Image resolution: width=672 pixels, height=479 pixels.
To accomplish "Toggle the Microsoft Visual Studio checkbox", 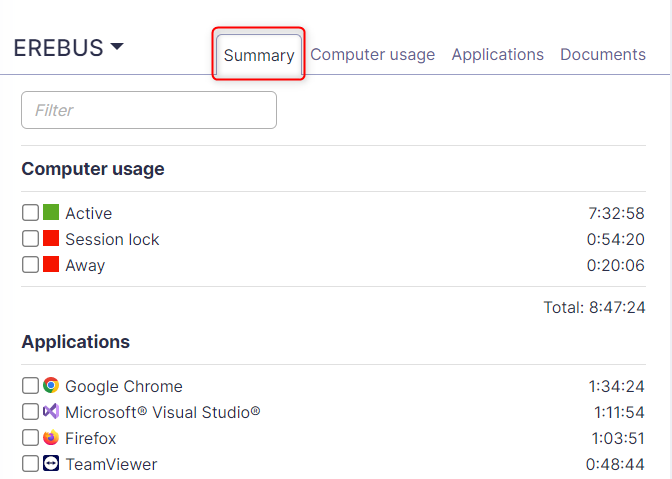I will point(30,412).
